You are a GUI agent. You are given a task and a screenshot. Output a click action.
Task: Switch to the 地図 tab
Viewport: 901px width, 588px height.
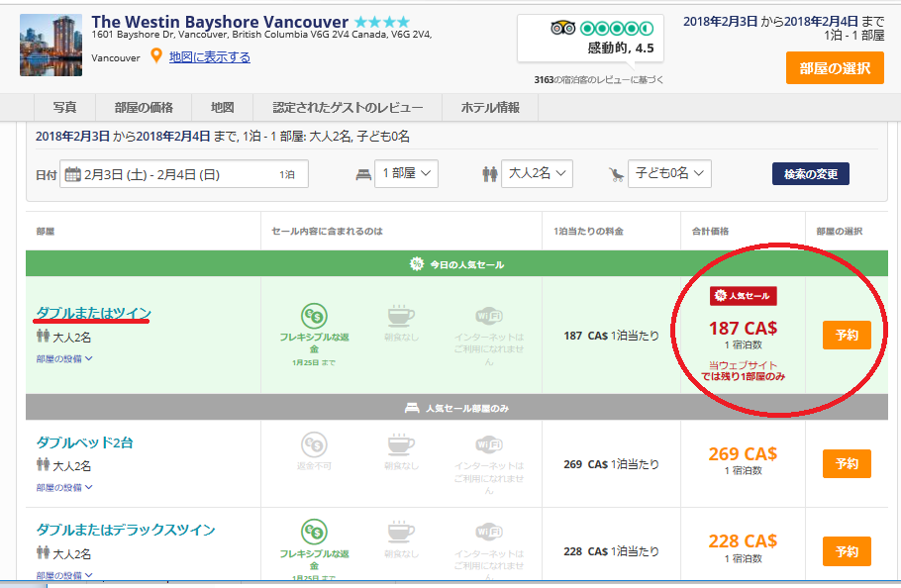click(x=223, y=107)
